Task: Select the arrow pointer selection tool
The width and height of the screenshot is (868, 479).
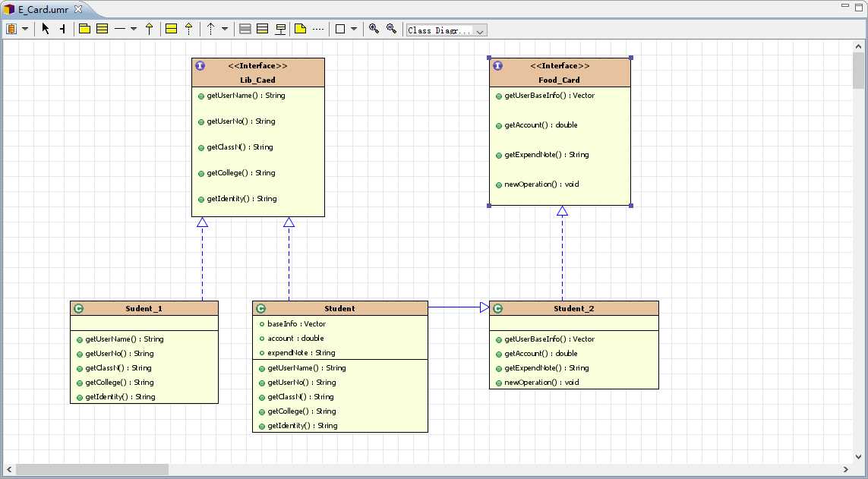Action: tap(46, 29)
